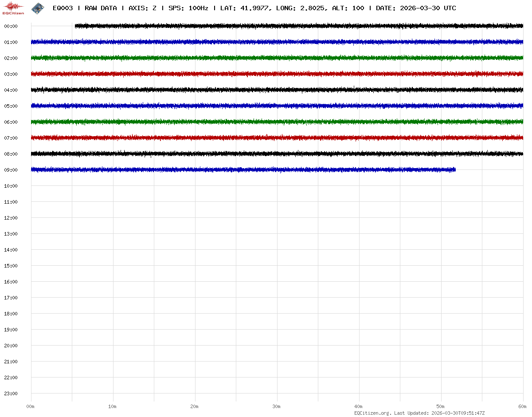Click the 23:00 hour row label

pos(11,393)
